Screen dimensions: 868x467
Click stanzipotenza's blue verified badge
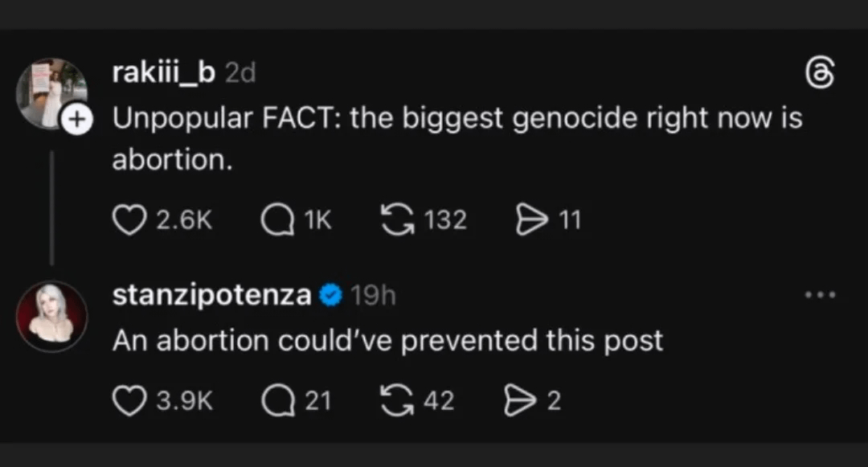[x=330, y=296]
